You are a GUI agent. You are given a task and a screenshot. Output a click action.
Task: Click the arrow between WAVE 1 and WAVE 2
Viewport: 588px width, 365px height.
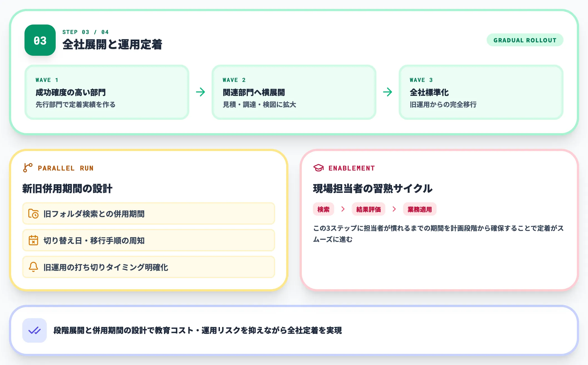(x=201, y=92)
